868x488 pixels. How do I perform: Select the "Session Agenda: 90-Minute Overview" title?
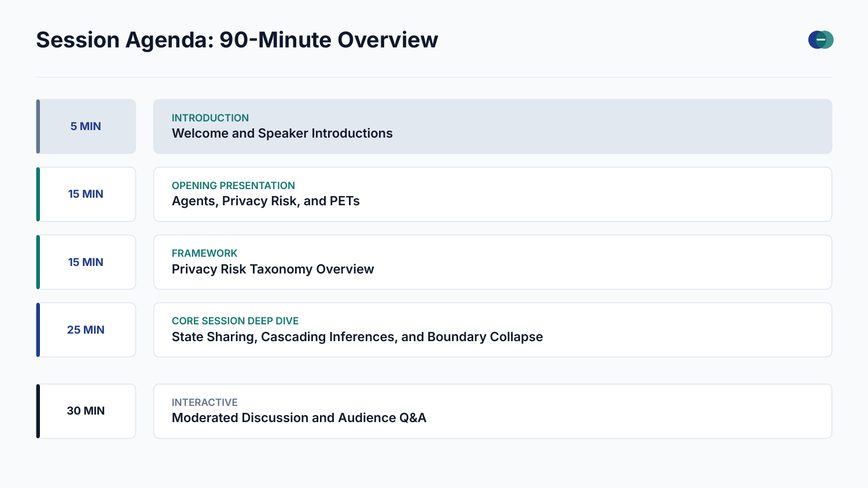(x=237, y=40)
